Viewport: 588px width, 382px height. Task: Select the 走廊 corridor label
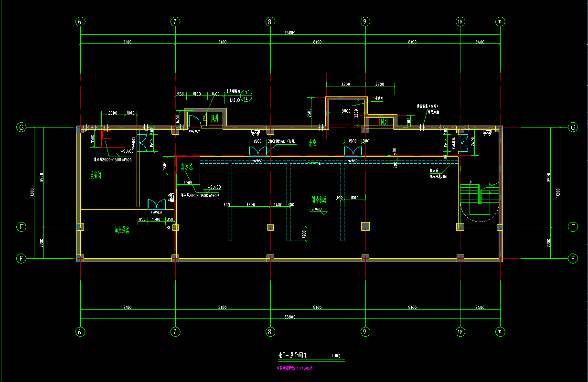click(312, 142)
